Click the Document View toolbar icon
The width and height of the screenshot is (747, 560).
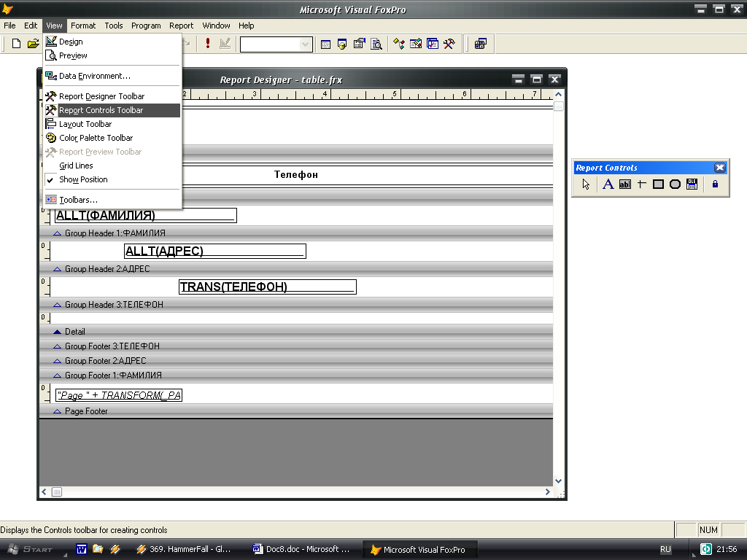(x=376, y=44)
